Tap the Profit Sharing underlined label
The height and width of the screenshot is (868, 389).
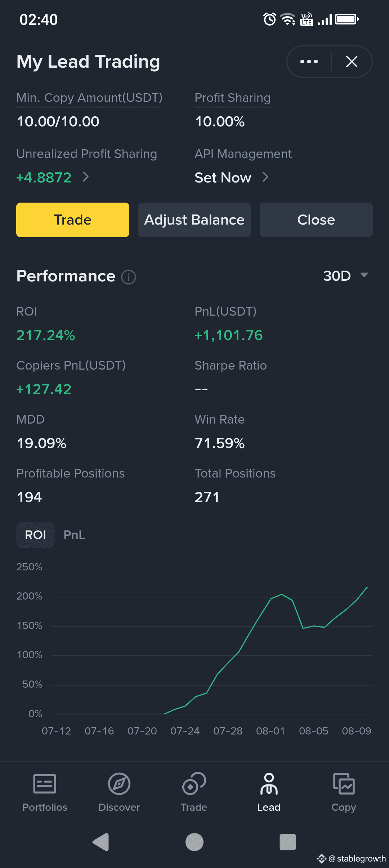(x=233, y=98)
